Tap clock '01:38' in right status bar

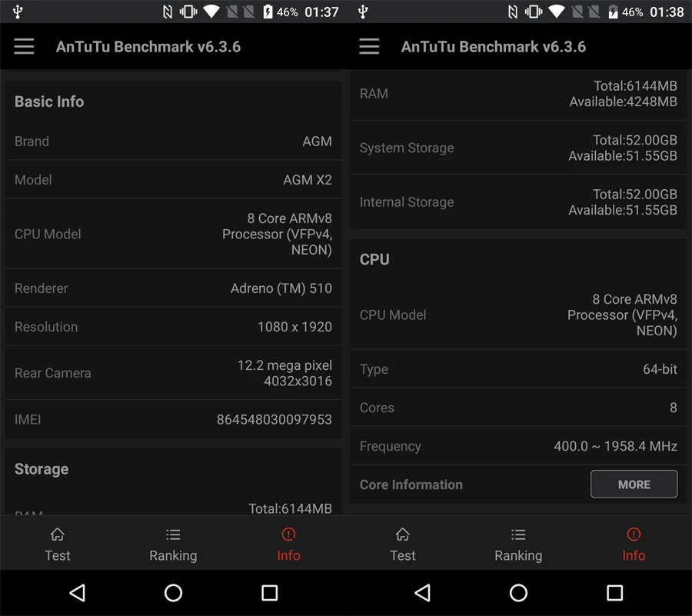pyautogui.click(x=667, y=12)
